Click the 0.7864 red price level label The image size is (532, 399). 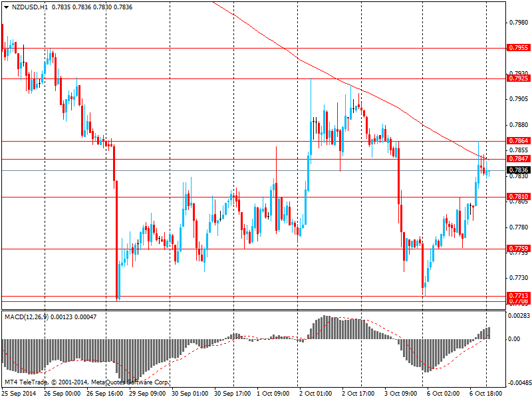(x=519, y=140)
